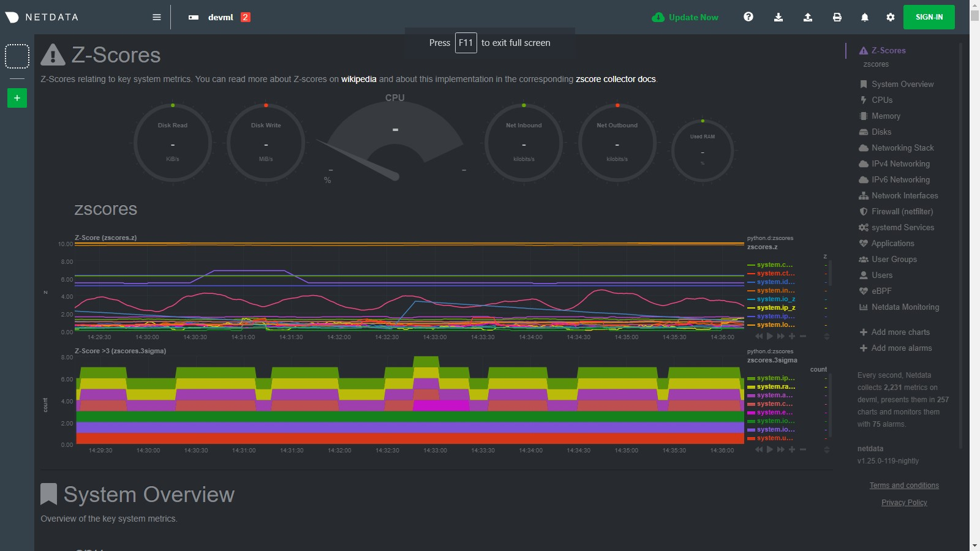Toggle system.e... dimension in 3sigma legend
980x551 pixels.
click(775, 413)
